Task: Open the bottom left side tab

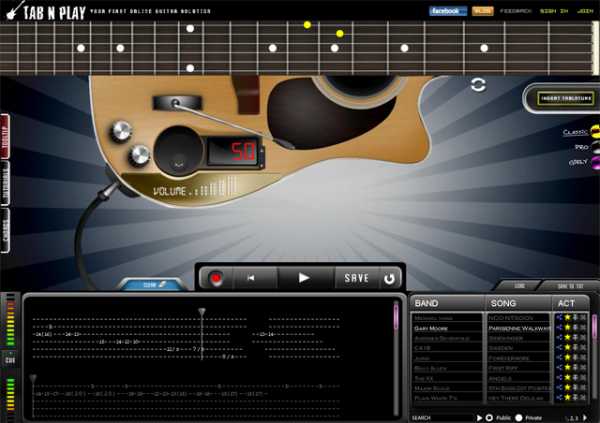Action: pyautogui.click(x=5, y=230)
